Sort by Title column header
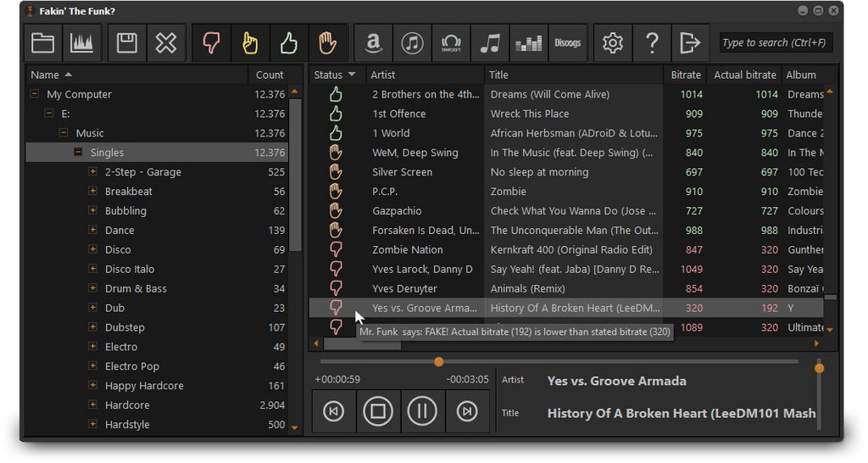The height and width of the screenshot is (463, 868). tap(574, 75)
